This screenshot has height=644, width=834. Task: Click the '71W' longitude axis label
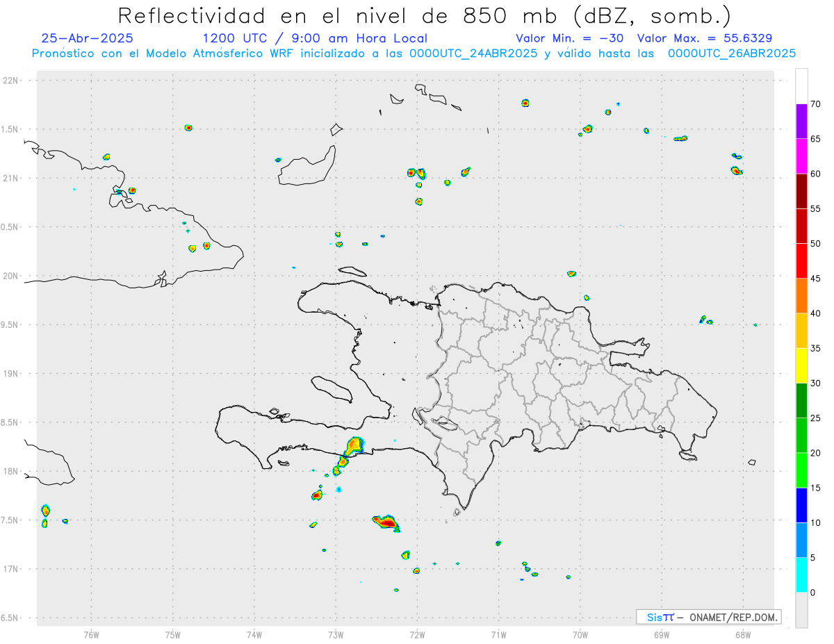[498, 634]
